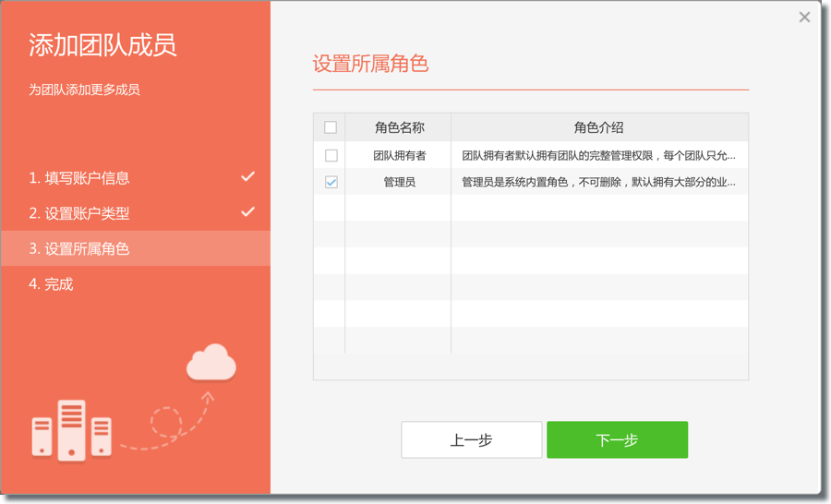
Task: Close the add team member dialog
Action: pos(804,18)
